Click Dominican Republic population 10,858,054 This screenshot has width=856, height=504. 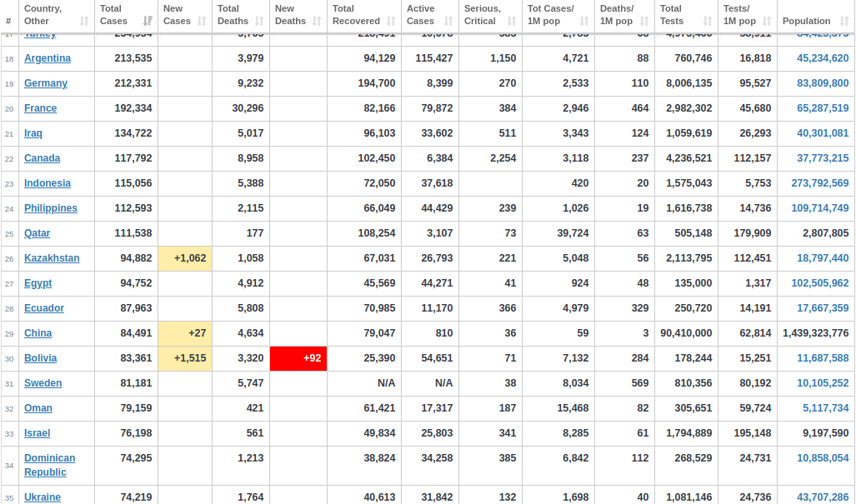coord(823,459)
